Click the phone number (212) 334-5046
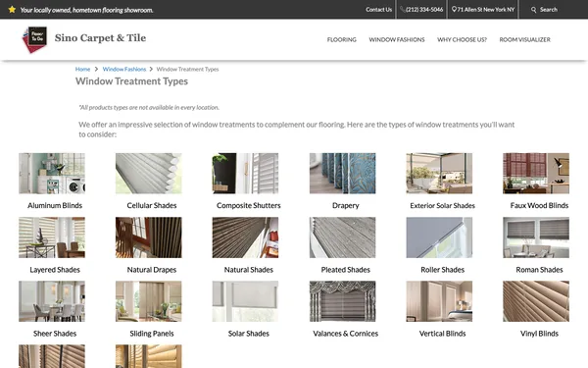The height and width of the screenshot is (368, 588). click(424, 10)
